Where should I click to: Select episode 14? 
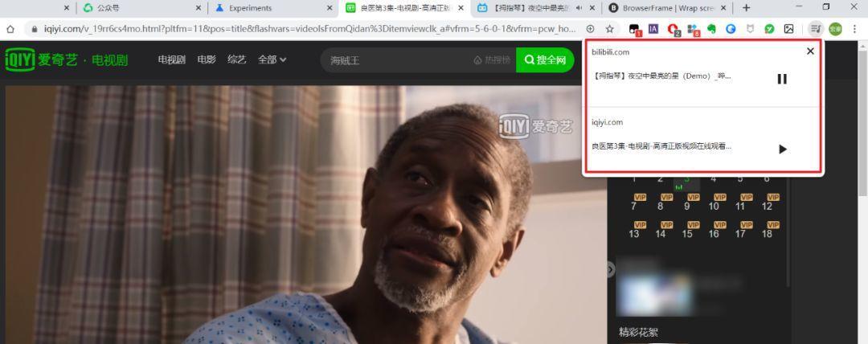[x=661, y=234]
